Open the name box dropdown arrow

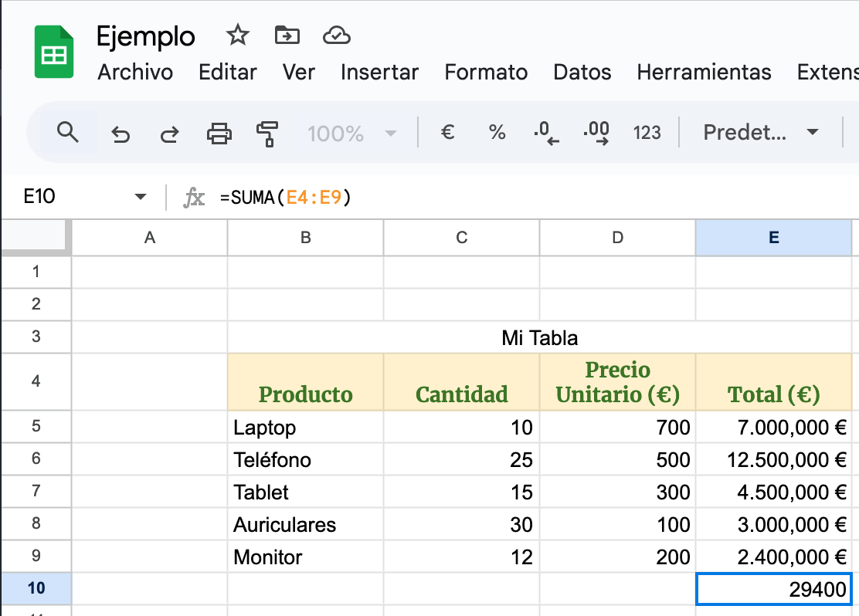pos(140,197)
